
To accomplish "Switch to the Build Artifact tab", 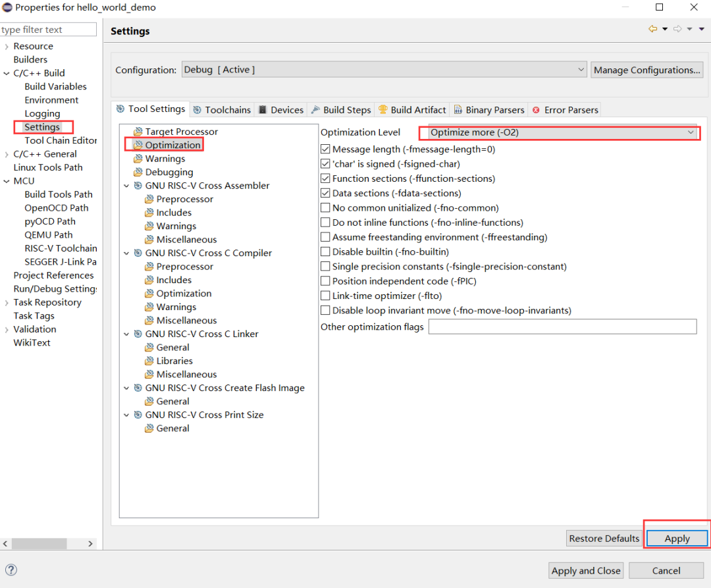I will click(412, 110).
